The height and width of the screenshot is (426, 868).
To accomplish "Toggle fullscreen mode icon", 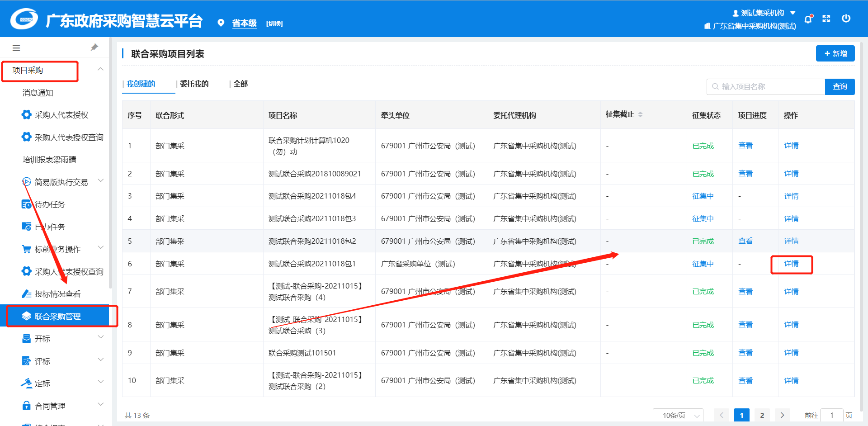I will click(826, 19).
